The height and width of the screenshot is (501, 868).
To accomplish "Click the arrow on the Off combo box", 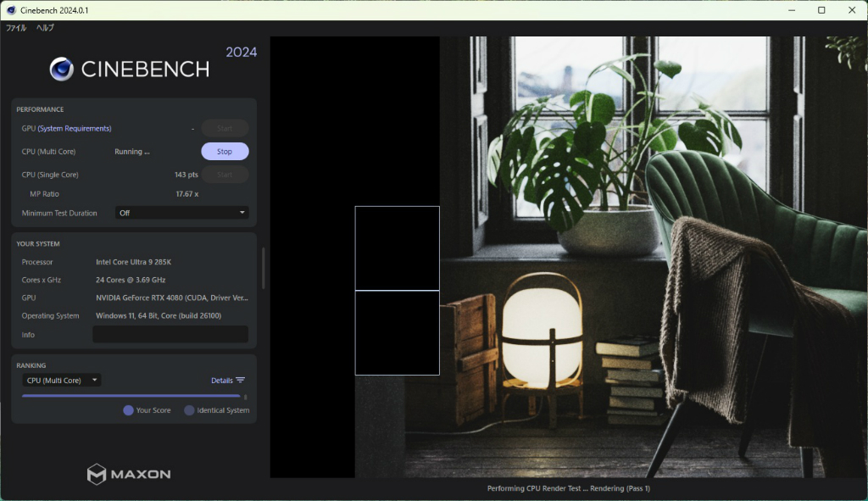I will (x=242, y=213).
